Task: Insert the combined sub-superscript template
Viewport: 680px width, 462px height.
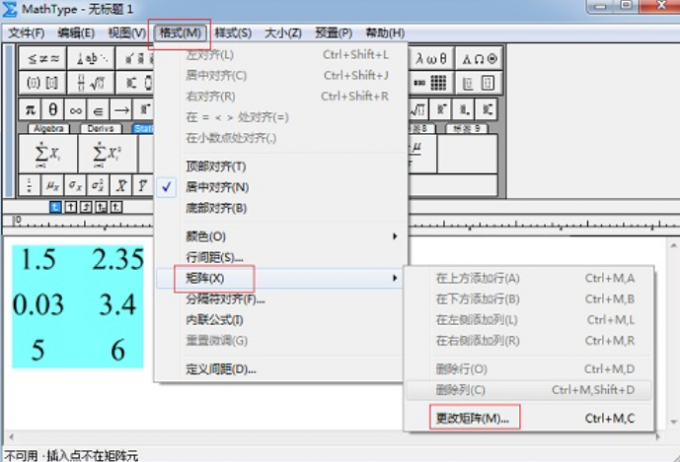Action: (486, 110)
